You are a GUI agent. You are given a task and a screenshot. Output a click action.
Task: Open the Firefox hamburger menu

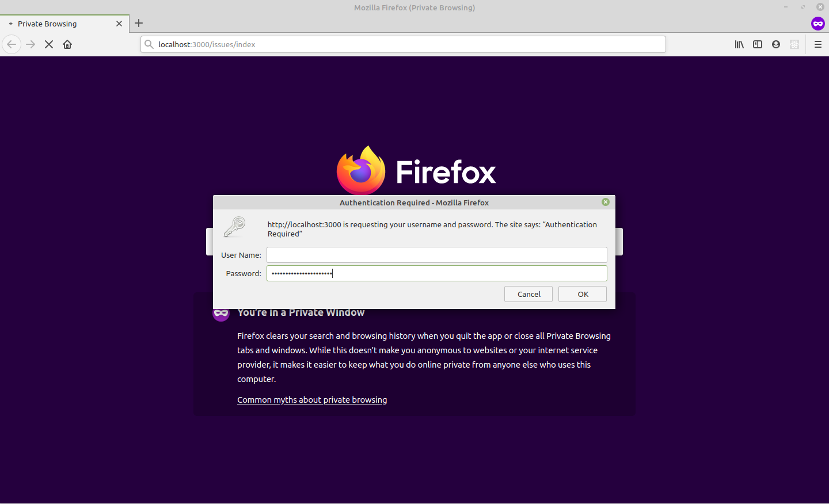click(x=817, y=44)
